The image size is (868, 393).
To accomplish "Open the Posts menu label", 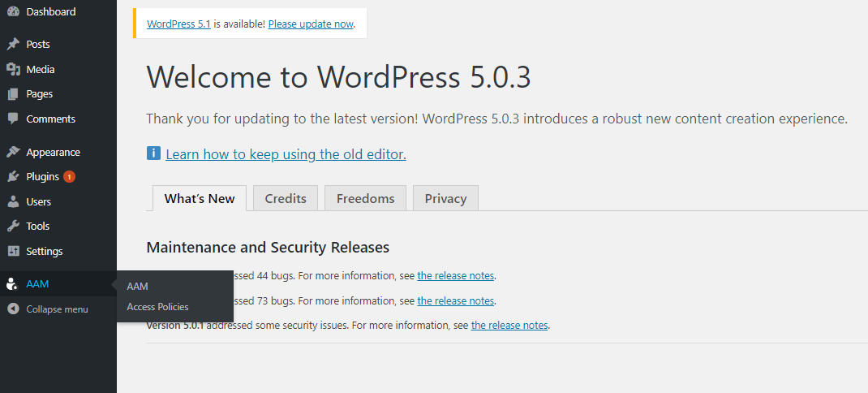I will point(37,45).
